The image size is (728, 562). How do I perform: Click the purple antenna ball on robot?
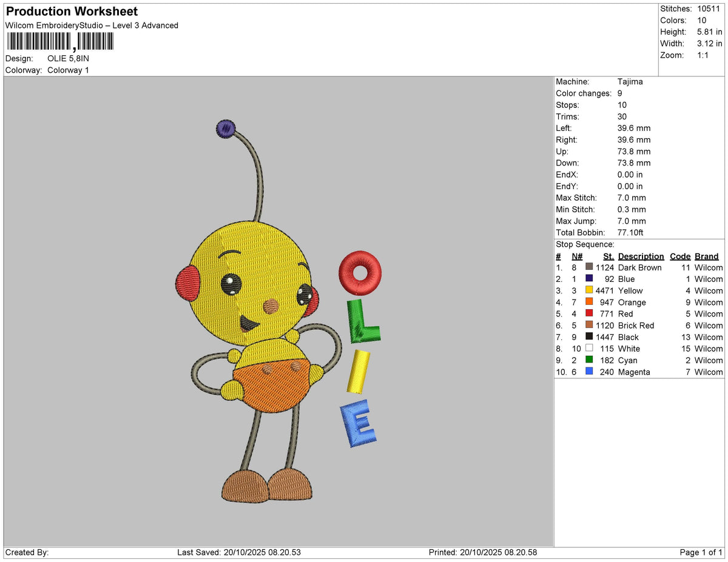[x=226, y=128]
